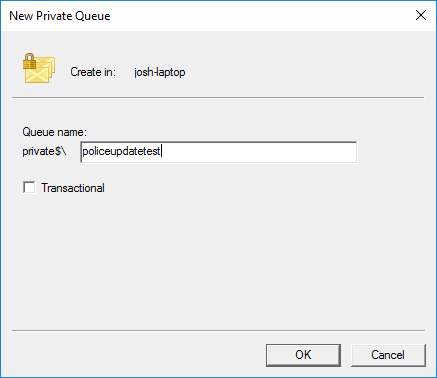Click empty space after policeupdatetest in field
This screenshot has width=437, height=378.
[260, 152]
